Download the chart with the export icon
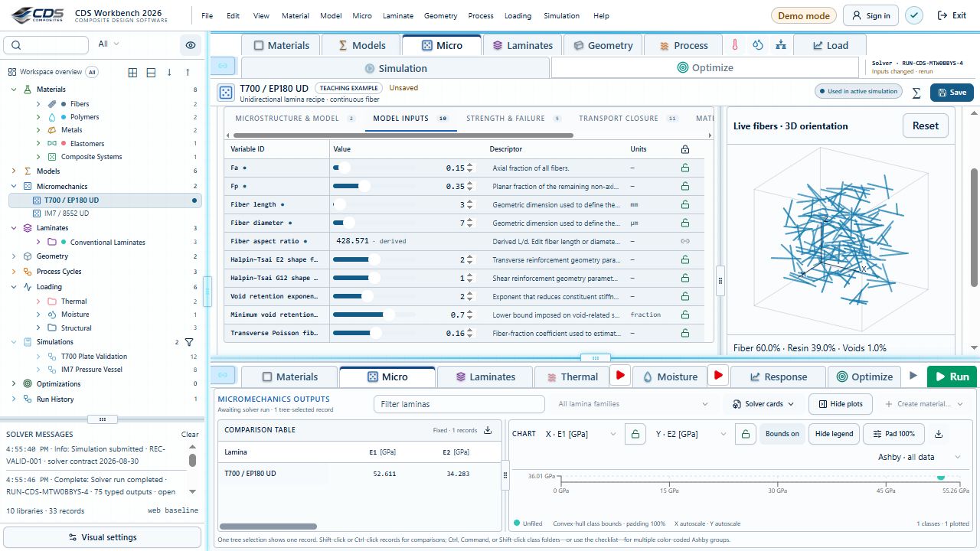Screen dimensions: 980x551 (x=939, y=434)
